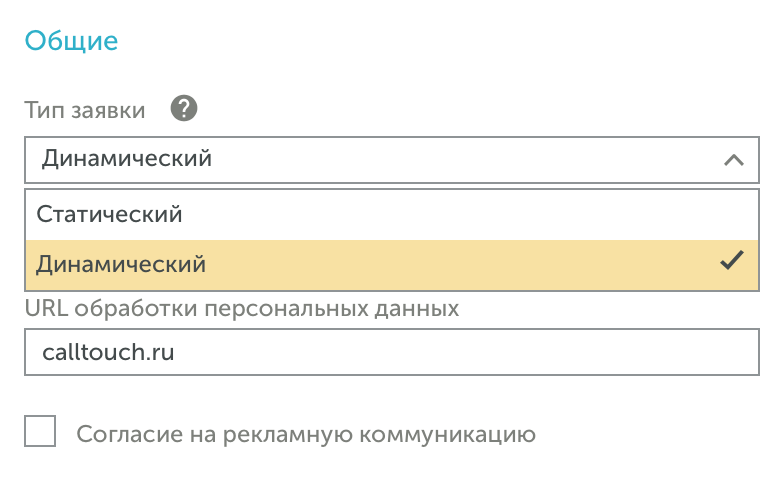776x488 pixels.
Task: Click the checkmark beside the Динамический option
Action: pos(732,262)
